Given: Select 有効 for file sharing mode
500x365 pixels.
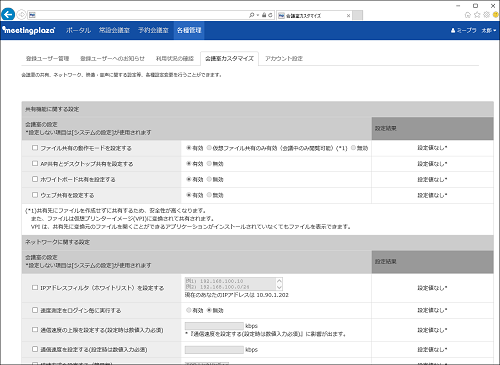Looking at the screenshot, I should pyautogui.click(x=189, y=148).
